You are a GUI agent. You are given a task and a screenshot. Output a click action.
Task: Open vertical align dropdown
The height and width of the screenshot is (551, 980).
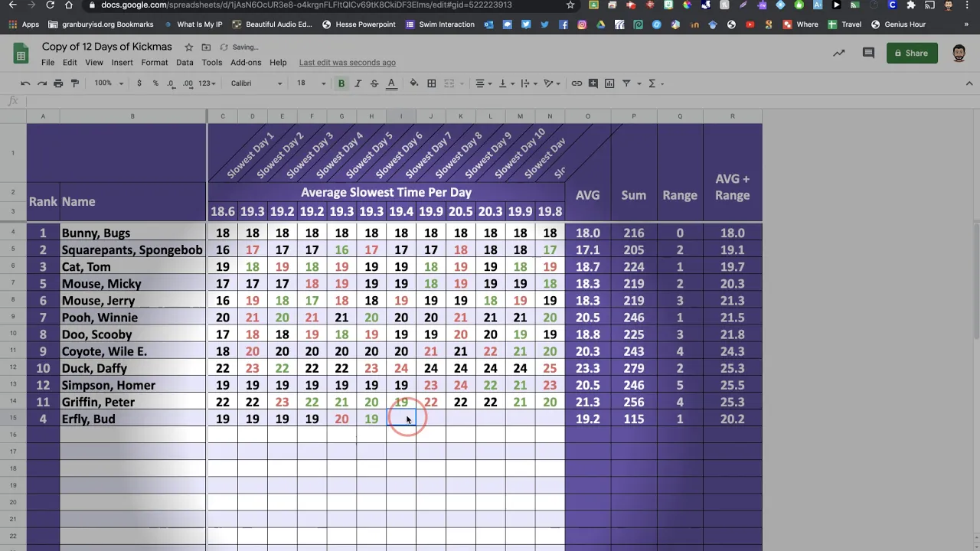(505, 83)
